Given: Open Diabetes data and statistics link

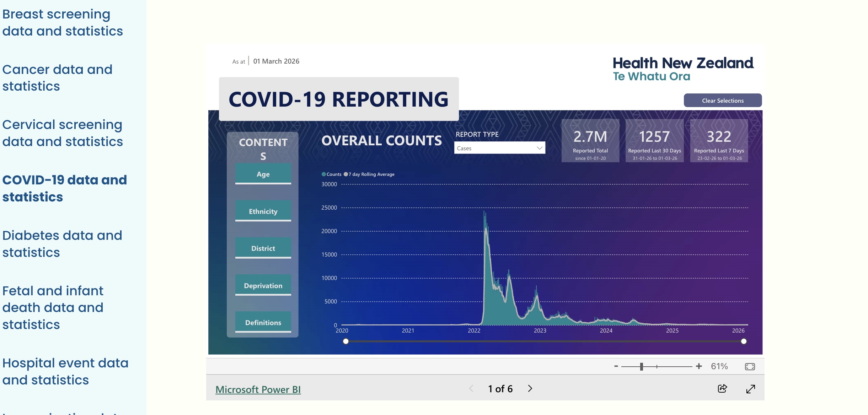Looking at the screenshot, I should 62,244.
